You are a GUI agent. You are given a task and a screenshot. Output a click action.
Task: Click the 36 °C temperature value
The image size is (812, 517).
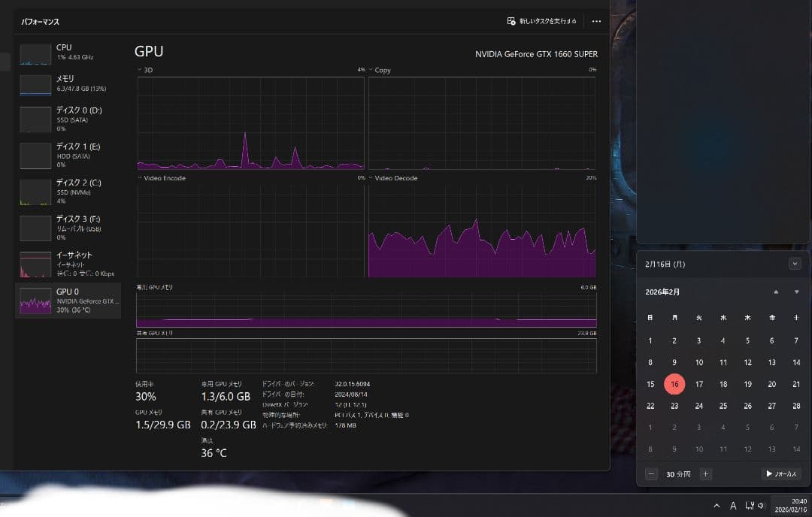(x=214, y=453)
